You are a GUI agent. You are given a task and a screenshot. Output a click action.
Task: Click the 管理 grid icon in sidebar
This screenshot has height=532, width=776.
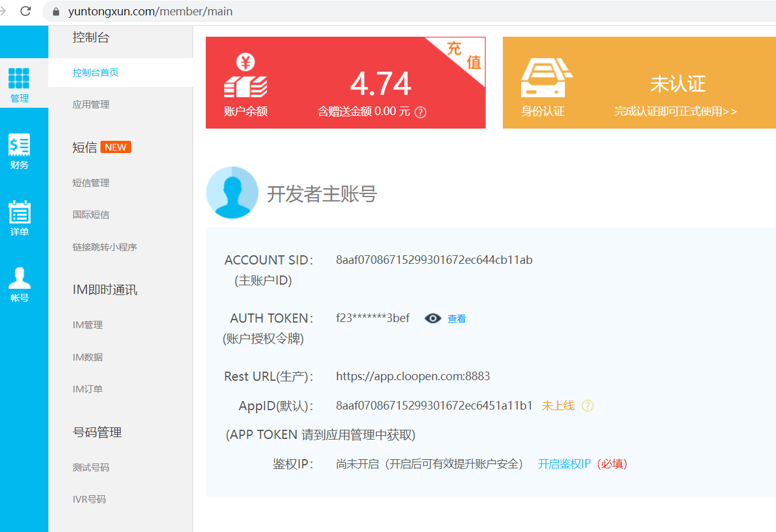coord(19,78)
